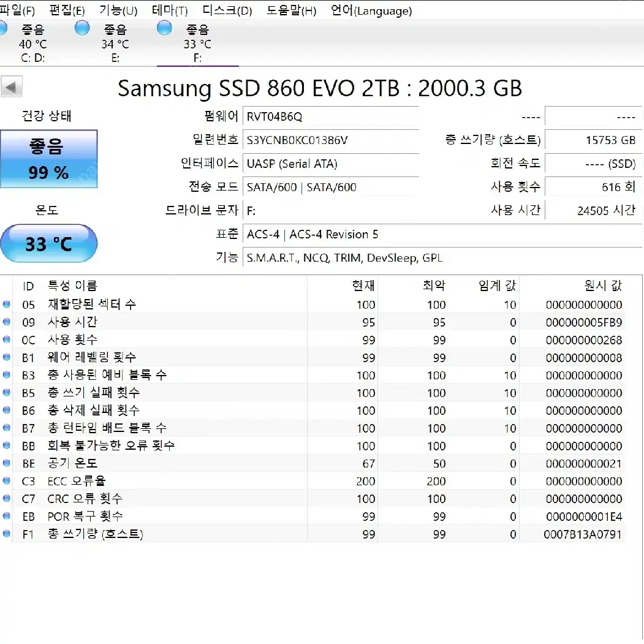Screen dimensions: 644x644
Task: Click the serial number field S3YCNB0KC01386V
Action: point(331,140)
